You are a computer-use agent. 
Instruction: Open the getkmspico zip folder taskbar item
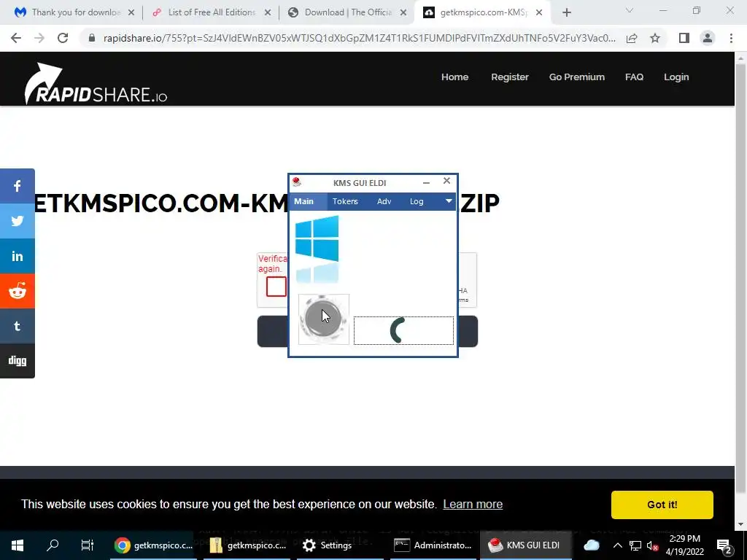[x=247, y=545]
